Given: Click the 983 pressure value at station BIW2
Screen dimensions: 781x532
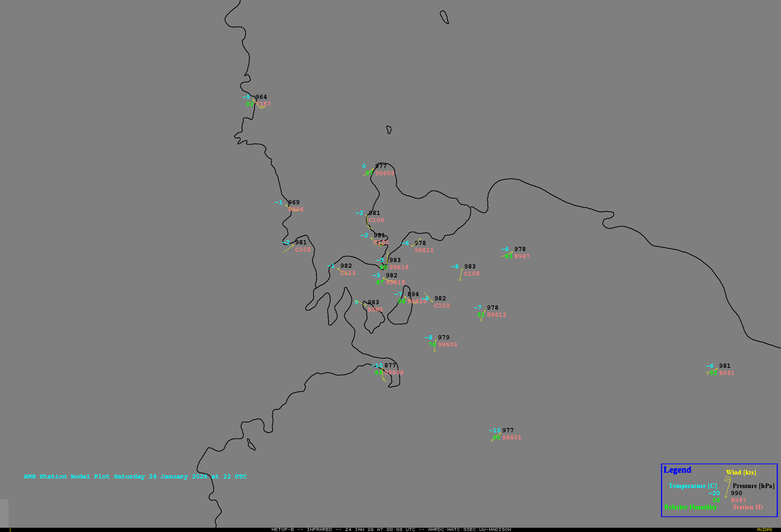Looking at the screenshot, I should [373, 303].
